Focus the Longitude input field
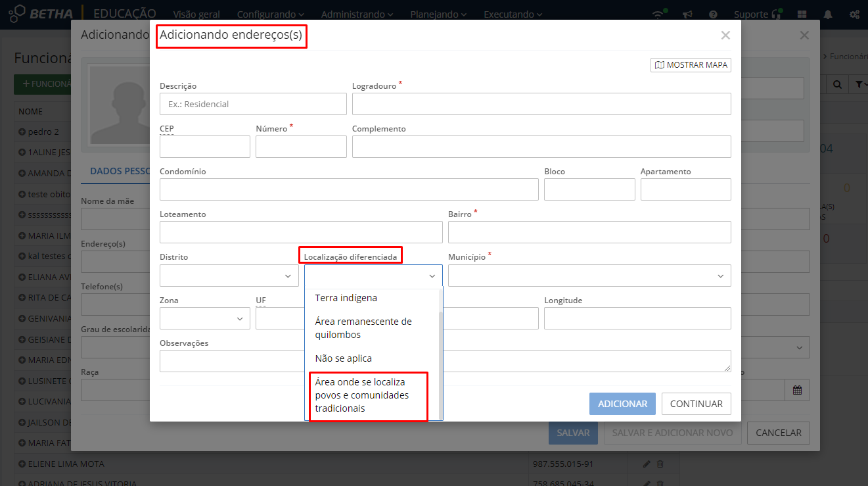The height and width of the screenshot is (486, 868). (x=637, y=318)
